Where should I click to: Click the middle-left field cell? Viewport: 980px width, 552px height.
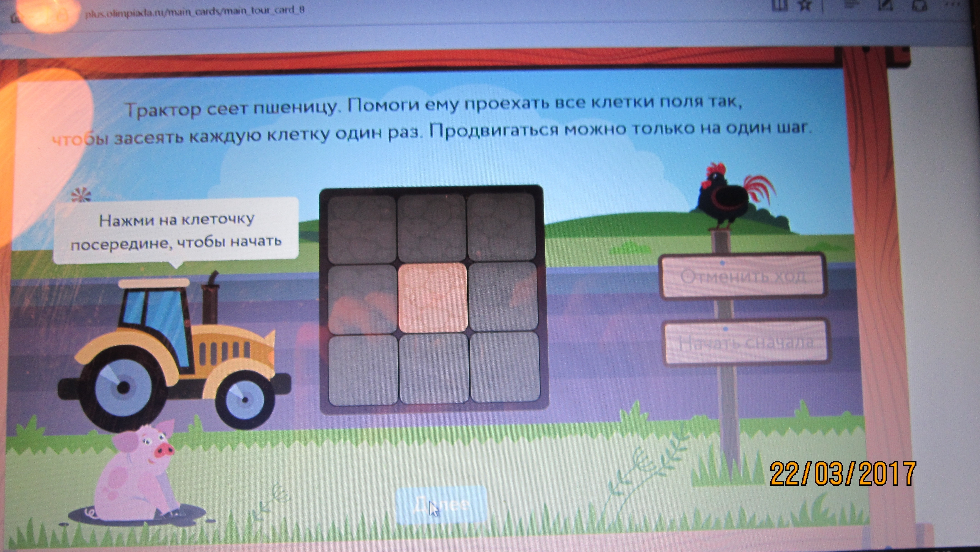click(x=363, y=299)
